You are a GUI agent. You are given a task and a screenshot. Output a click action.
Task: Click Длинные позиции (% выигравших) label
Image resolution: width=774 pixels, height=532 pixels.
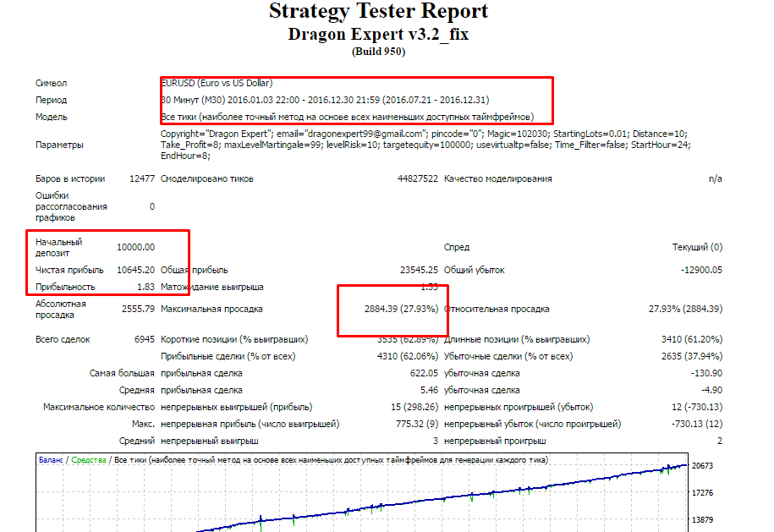[517, 339]
